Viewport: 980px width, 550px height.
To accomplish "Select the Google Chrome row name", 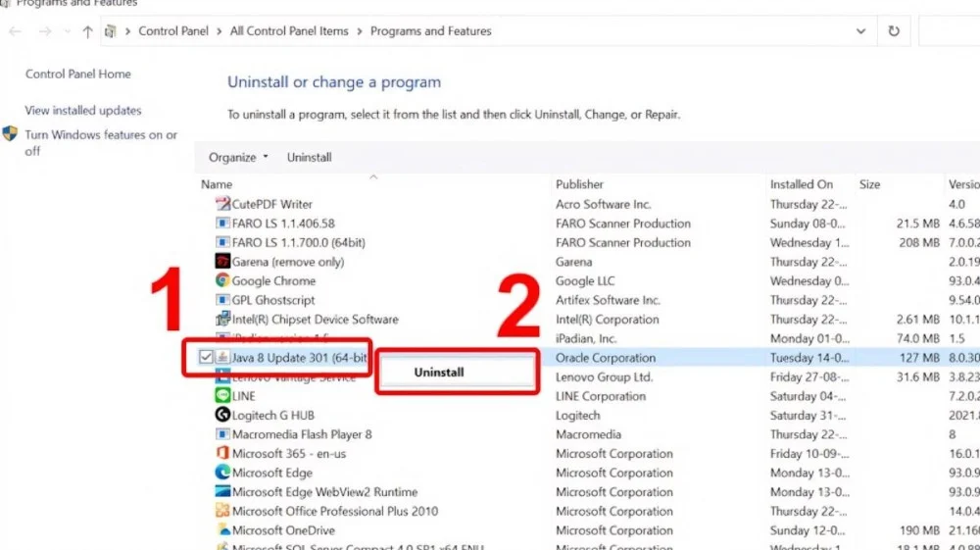I will click(273, 281).
